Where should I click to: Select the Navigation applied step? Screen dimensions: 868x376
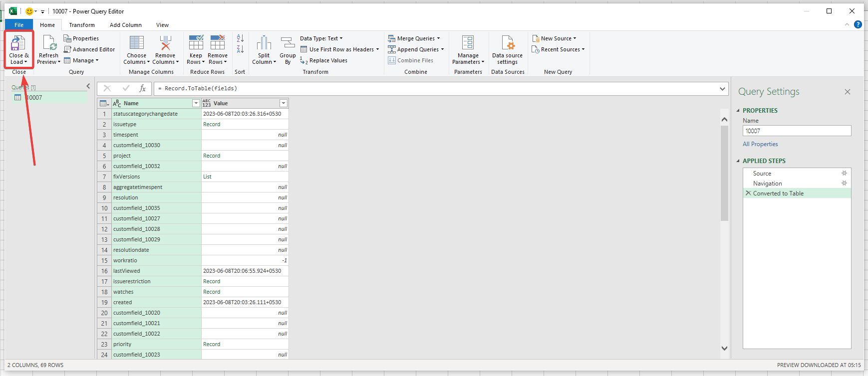pos(797,184)
